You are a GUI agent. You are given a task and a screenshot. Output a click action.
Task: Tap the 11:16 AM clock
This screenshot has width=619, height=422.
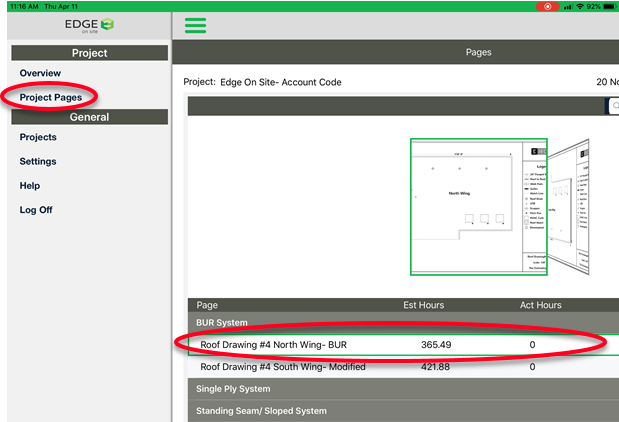24,6
